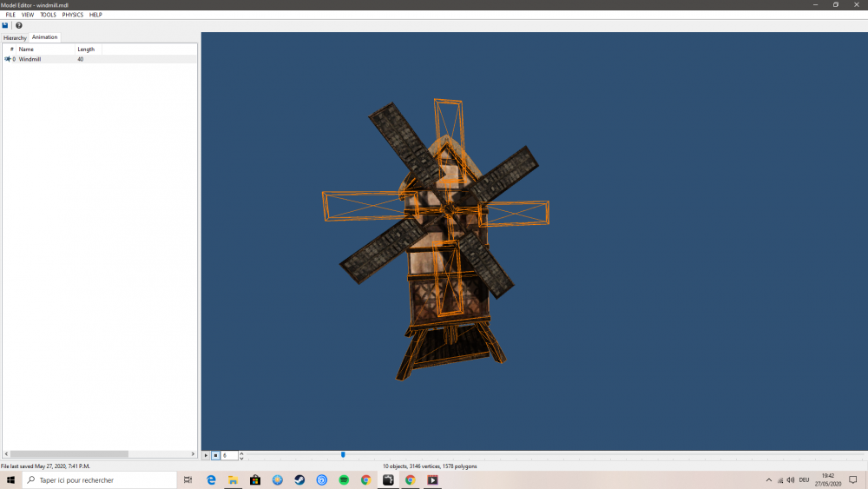Open the PHYSICS menu
The image size is (868, 489).
tap(73, 15)
